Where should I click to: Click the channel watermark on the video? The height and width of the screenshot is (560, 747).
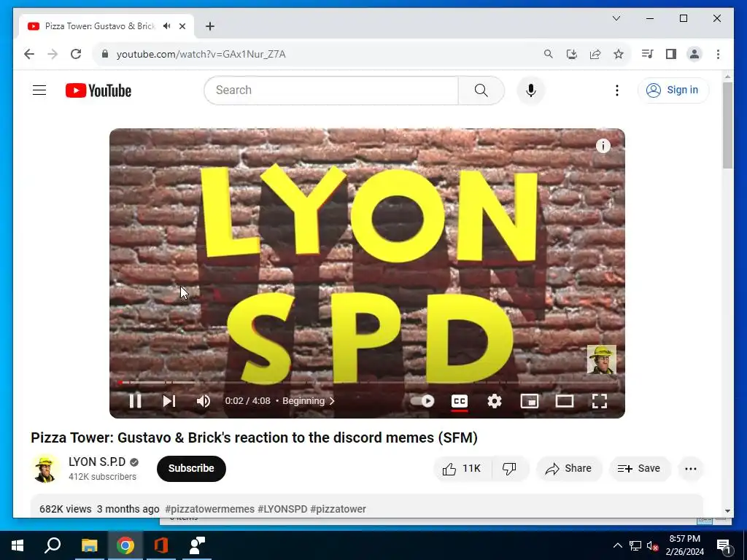[x=601, y=359]
